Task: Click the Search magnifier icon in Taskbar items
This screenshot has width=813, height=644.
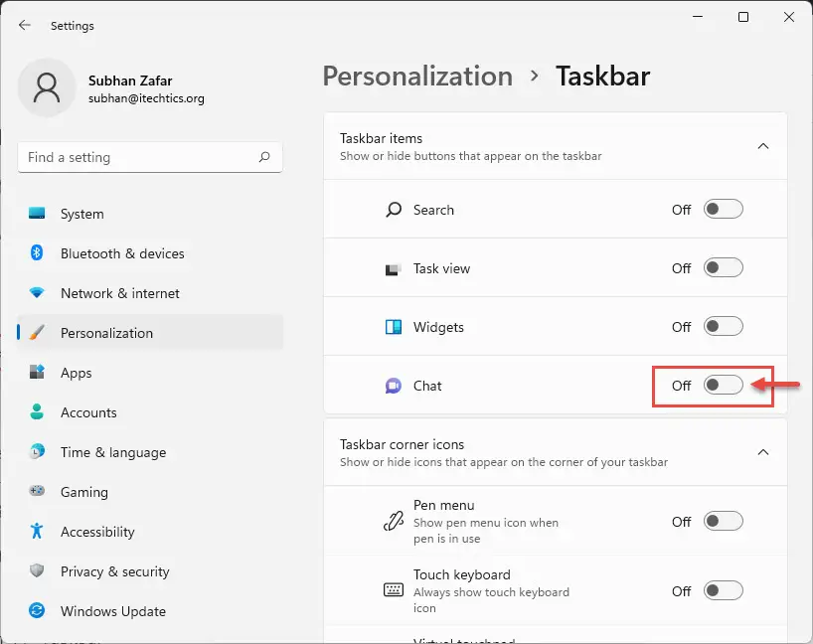Action: [394, 210]
